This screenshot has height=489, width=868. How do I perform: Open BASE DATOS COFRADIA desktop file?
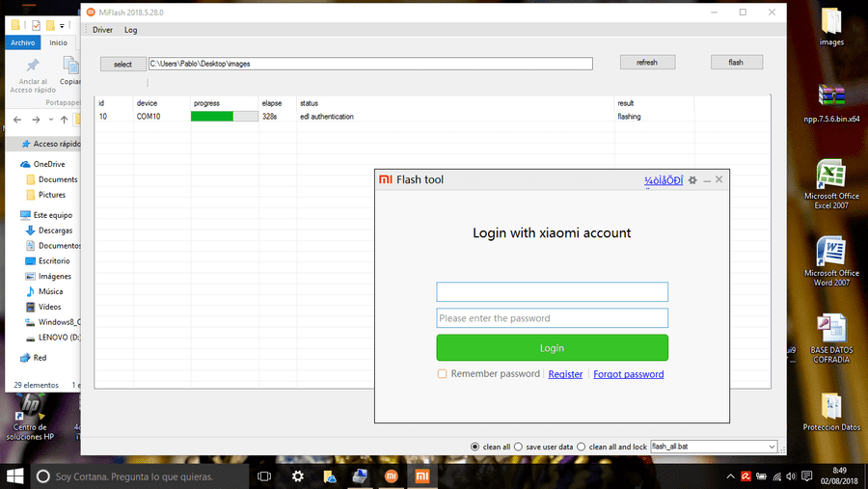pos(831,339)
